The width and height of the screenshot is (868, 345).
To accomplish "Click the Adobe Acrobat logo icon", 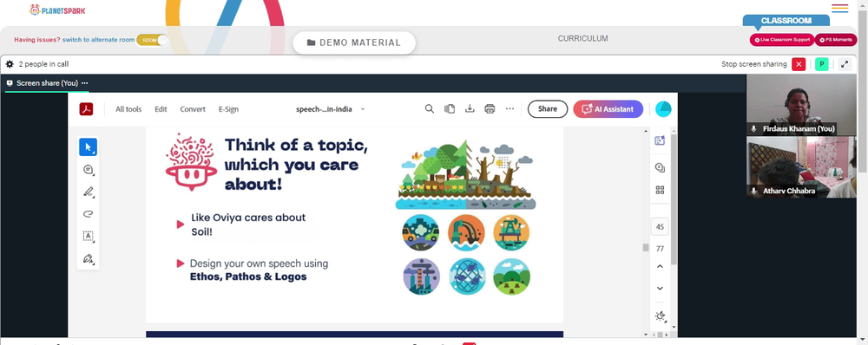I will pos(86,109).
